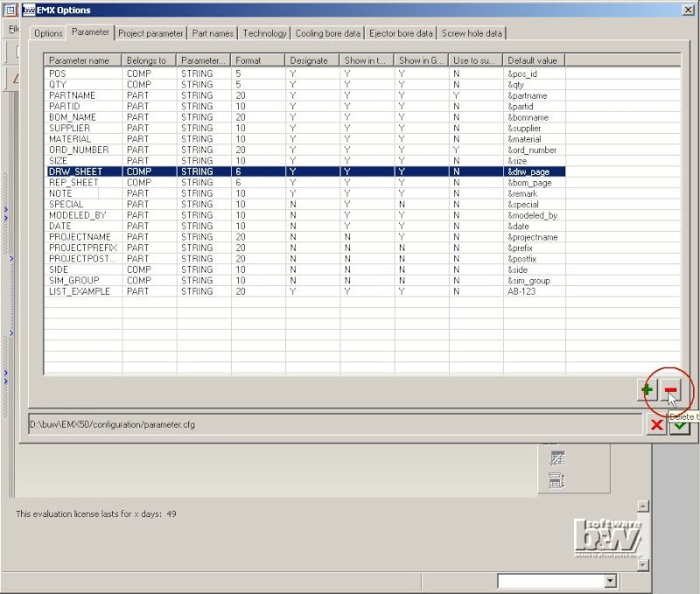The height and width of the screenshot is (594, 700).
Task: Select the SIM_GROUP parameter row
Action: pyautogui.click(x=305, y=280)
